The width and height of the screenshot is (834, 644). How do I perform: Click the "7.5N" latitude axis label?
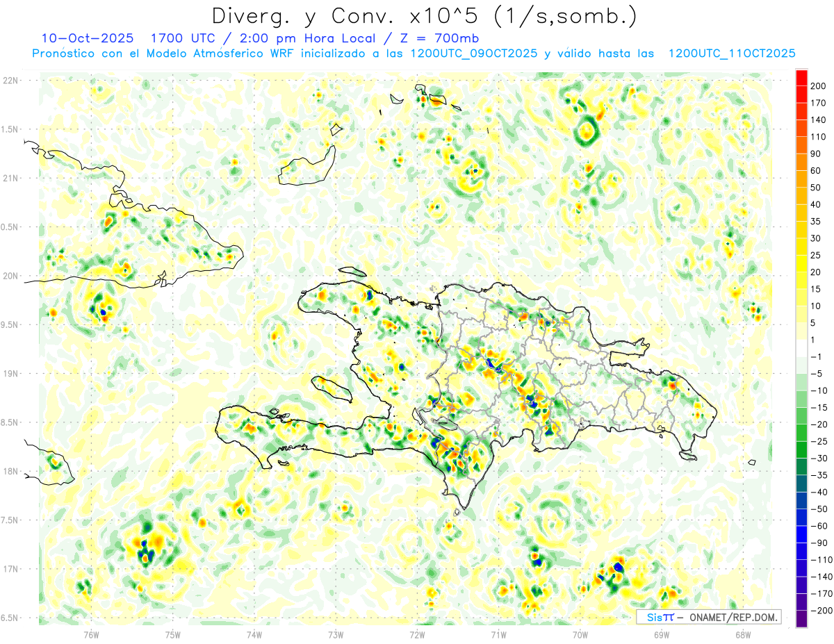[10, 520]
